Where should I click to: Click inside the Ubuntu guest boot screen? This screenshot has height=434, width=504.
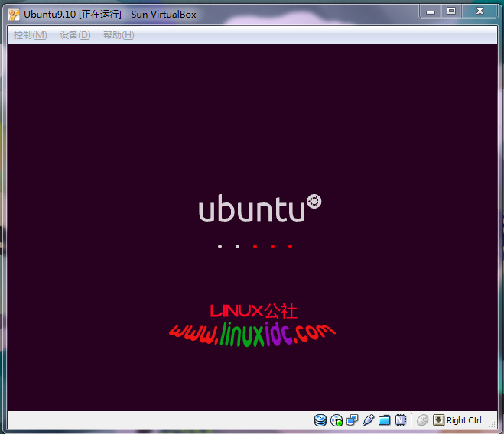coord(252,228)
